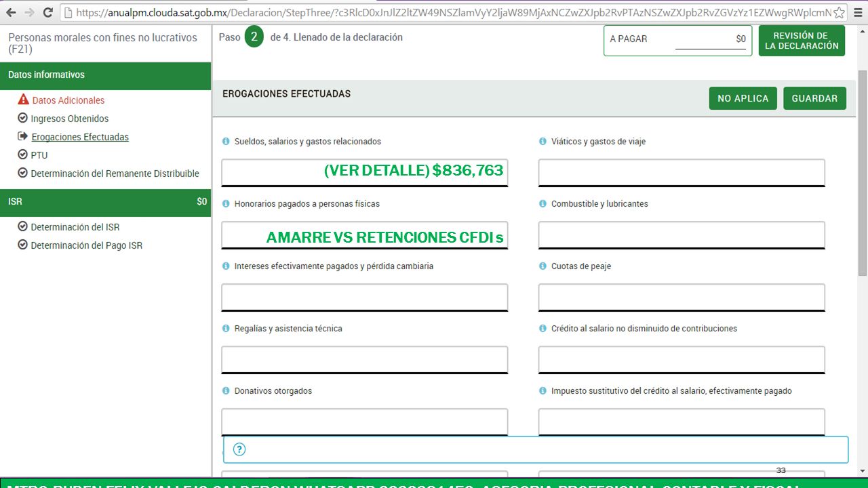Click info icon beside Cuotas de peaje
The height and width of the screenshot is (488, 868).
point(542,266)
